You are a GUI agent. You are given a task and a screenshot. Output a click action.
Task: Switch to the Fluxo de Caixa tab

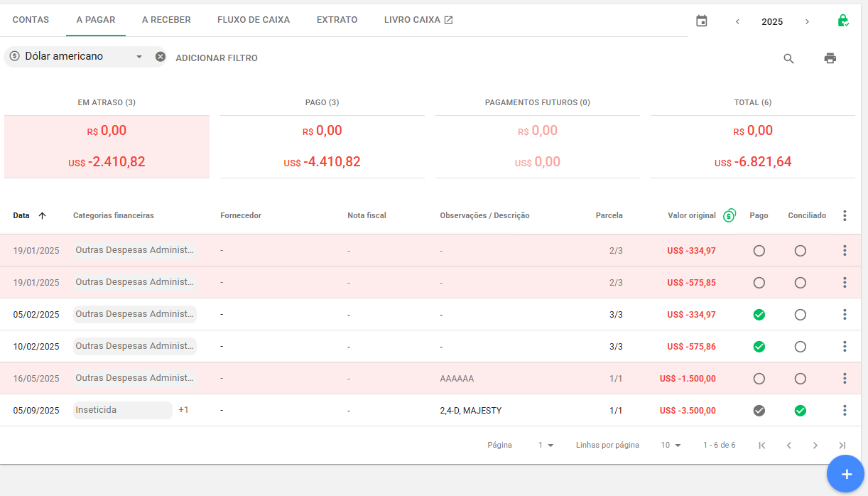pyautogui.click(x=254, y=20)
